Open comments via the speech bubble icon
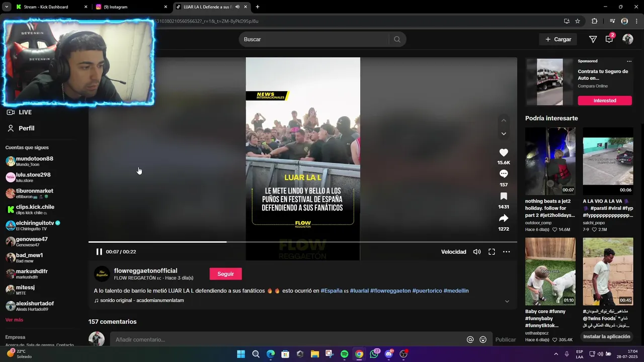This screenshot has height=362, width=644. click(504, 174)
